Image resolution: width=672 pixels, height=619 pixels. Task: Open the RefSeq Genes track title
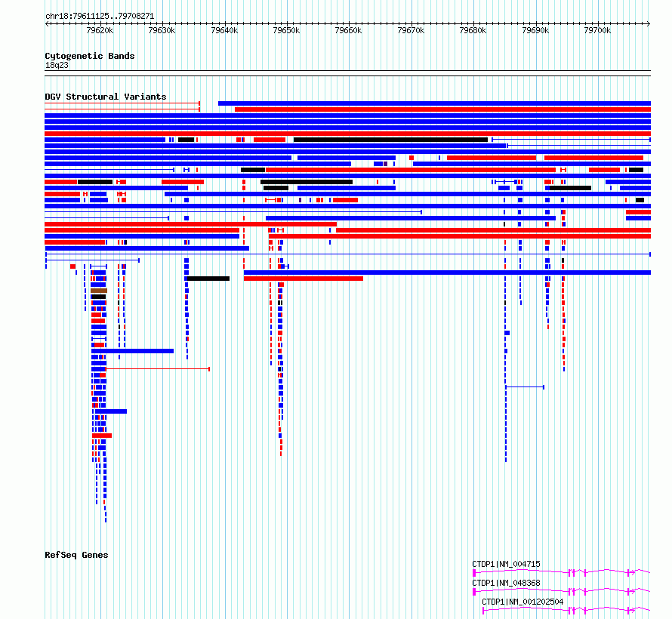tap(76, 555)
